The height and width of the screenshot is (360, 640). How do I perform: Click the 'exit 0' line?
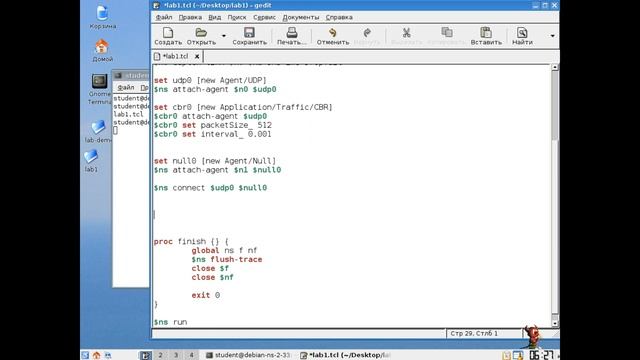tap(205, 296)
